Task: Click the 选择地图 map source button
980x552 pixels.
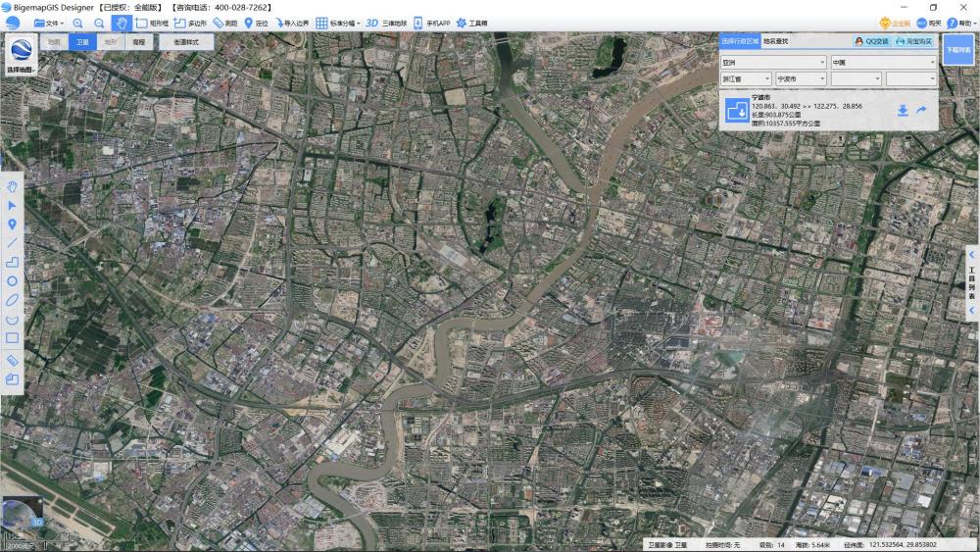Action: pyautogui.click(x=21, y=55)
